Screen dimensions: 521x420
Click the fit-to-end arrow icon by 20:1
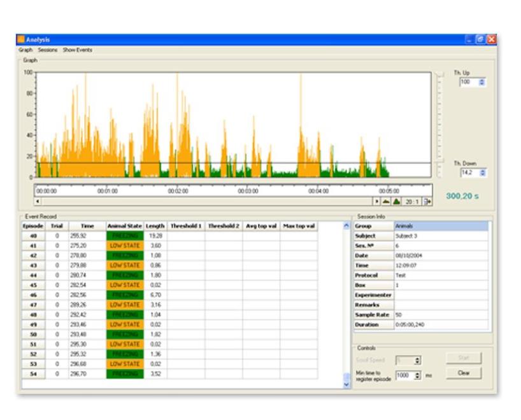pyautogui.click(x=428, y=201)
